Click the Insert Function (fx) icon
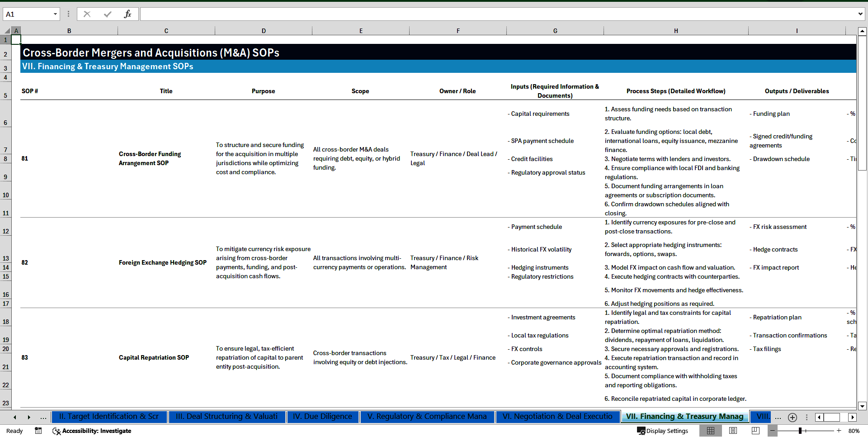 [128, 14]
